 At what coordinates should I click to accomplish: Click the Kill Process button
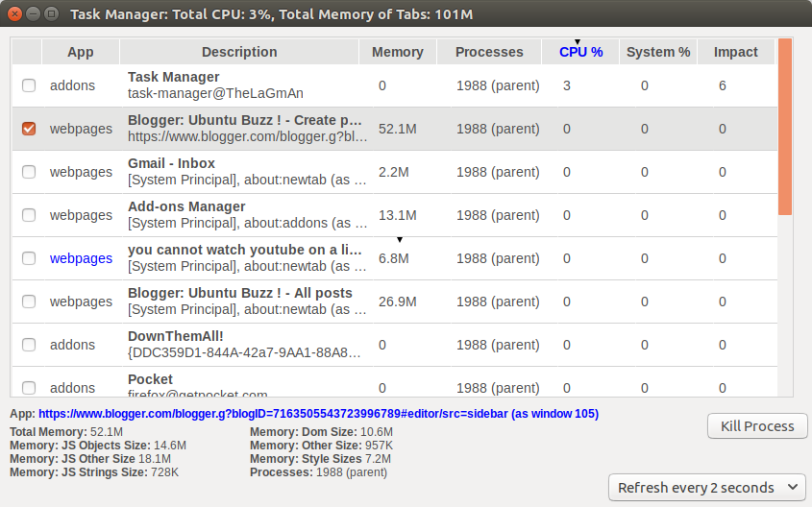(757, 425)
